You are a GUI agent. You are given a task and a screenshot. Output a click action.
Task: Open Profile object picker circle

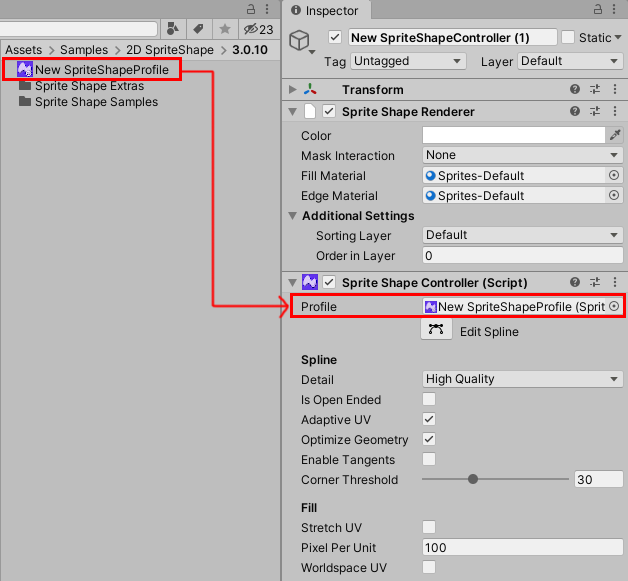coord(614,307)
